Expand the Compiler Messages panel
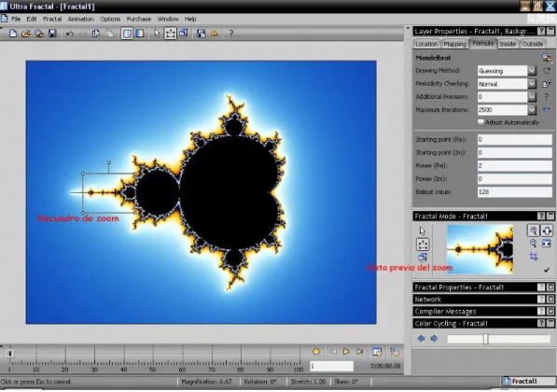 (x=550, y=312)
